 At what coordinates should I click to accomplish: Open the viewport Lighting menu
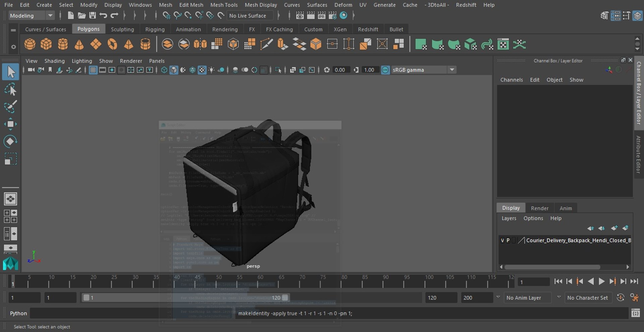(82, 61)
